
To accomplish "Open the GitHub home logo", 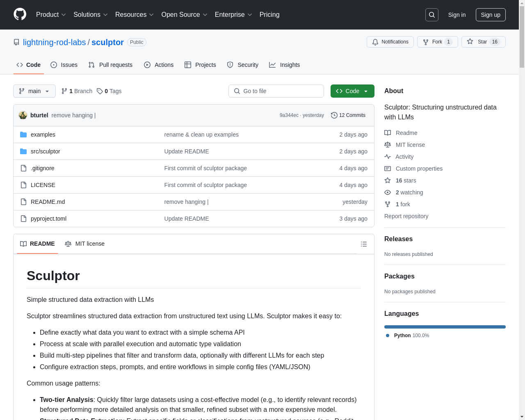I will (x=20, y=14).
